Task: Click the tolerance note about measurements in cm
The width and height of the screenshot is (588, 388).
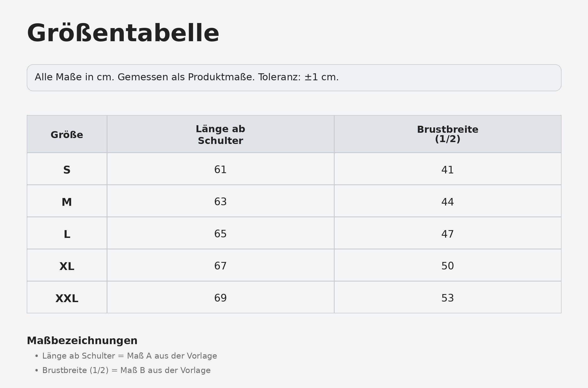Action: point(187,77)
